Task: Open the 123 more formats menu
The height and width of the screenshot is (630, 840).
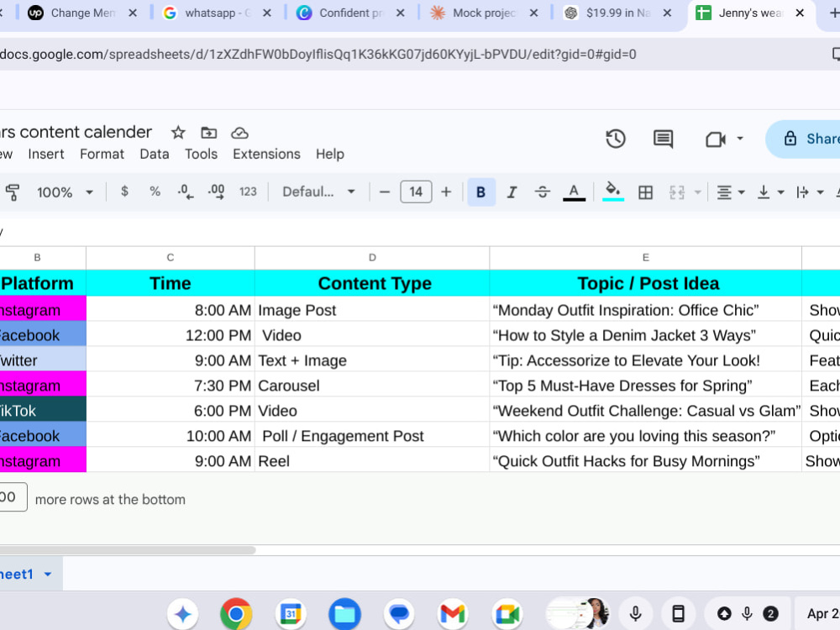Action: [x=248, y=192]
